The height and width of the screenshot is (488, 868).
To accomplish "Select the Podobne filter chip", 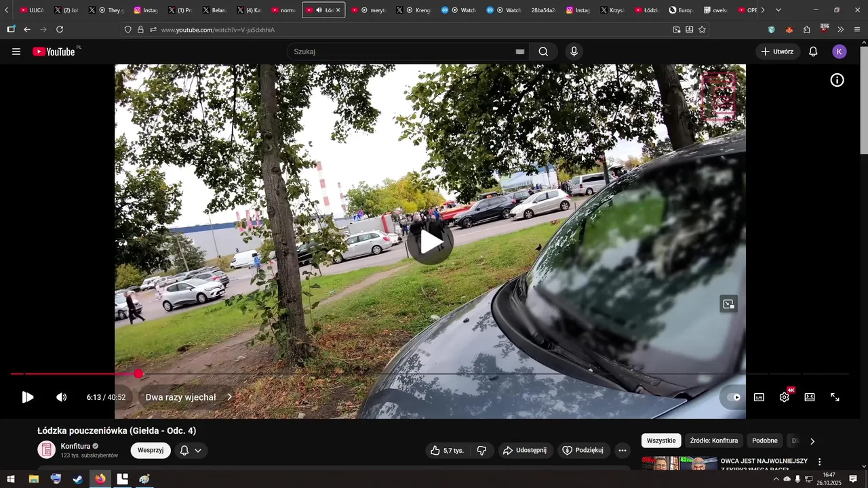I will (x=765, y=441).
